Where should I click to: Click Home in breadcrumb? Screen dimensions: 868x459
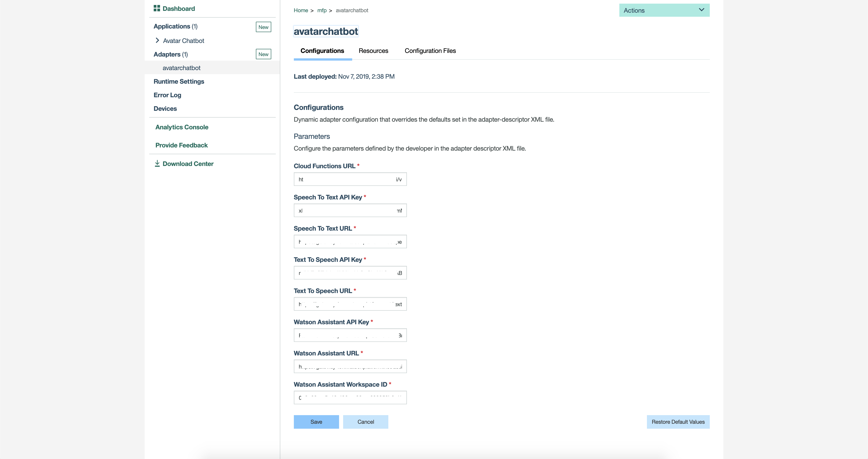point(301,10)
